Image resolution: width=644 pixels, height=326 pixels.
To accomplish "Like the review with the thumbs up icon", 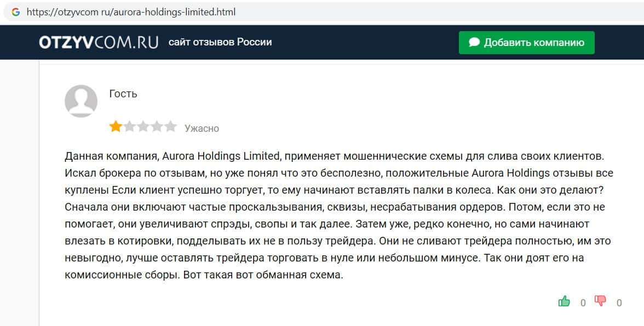I will click(564, 301).
